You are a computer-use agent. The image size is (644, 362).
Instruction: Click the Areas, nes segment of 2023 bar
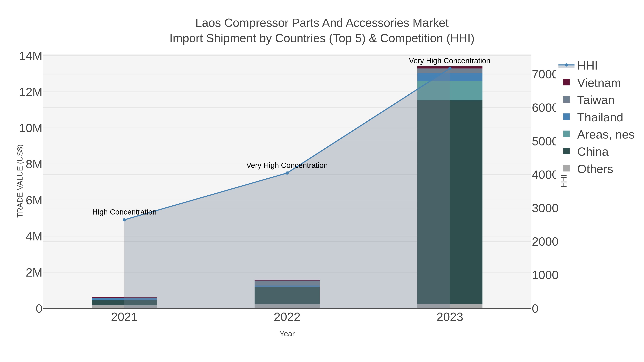point(450,91)
